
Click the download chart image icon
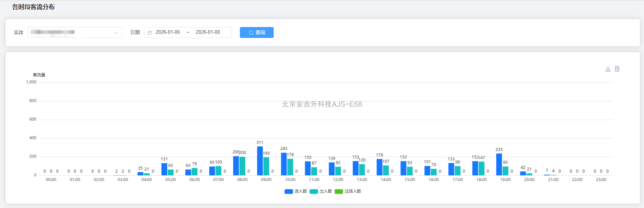[608, 69]
